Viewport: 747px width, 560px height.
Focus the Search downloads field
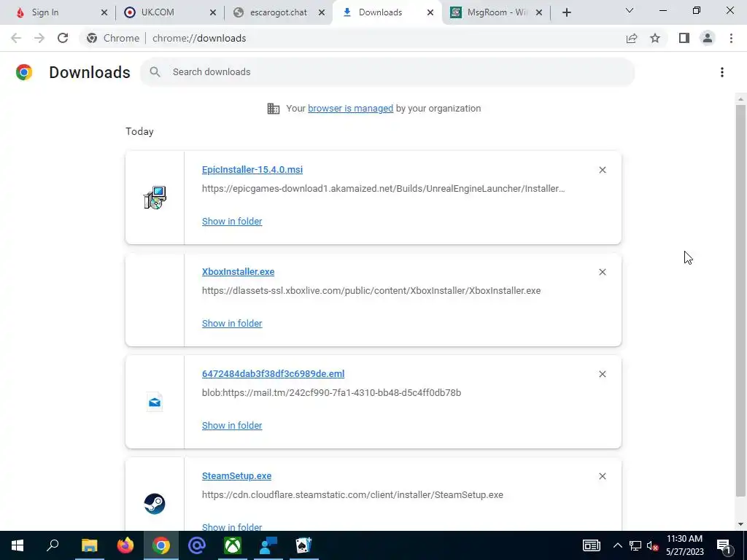pyautogui.click(x=387, y=72)
